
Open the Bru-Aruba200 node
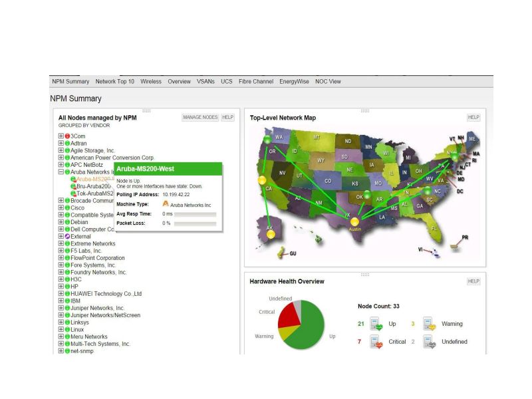click(93, 186)
